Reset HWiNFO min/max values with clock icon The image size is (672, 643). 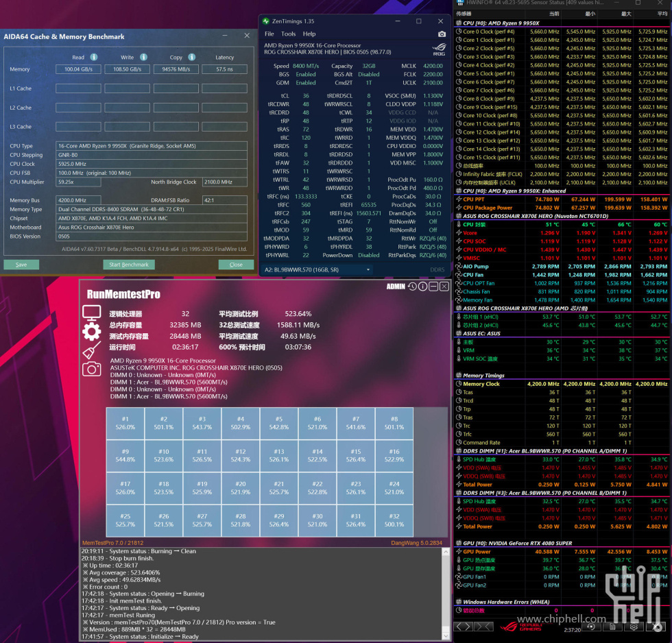591,627
